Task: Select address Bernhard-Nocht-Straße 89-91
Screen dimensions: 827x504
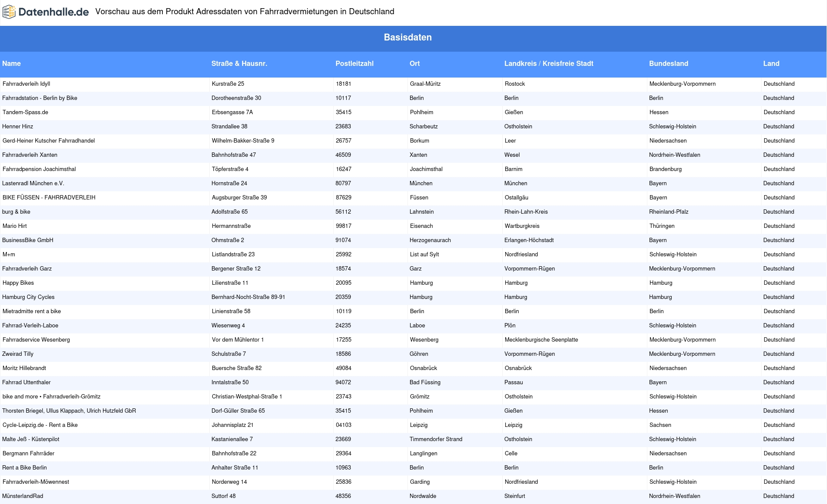Action: (x=248, y=297)
